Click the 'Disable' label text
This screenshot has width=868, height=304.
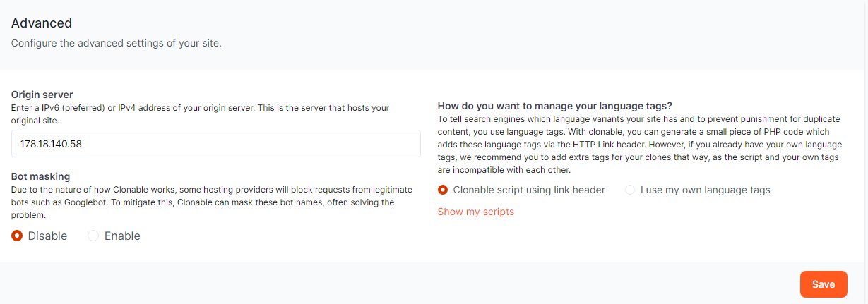click(47, 236)
